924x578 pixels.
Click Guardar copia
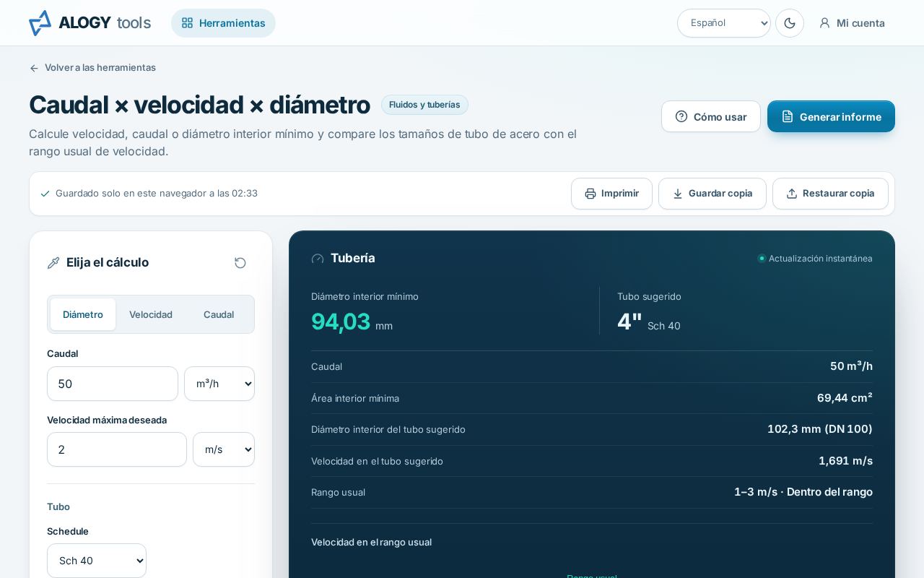712,194
